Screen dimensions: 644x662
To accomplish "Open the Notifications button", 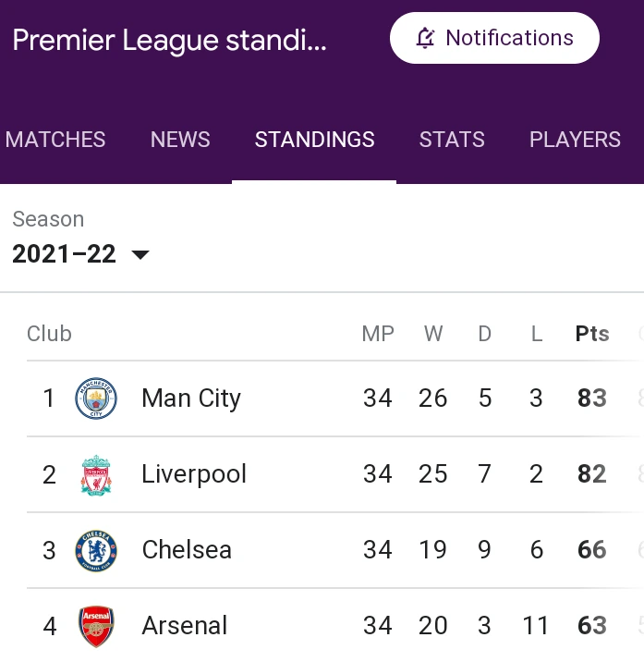I will [494, 38].
